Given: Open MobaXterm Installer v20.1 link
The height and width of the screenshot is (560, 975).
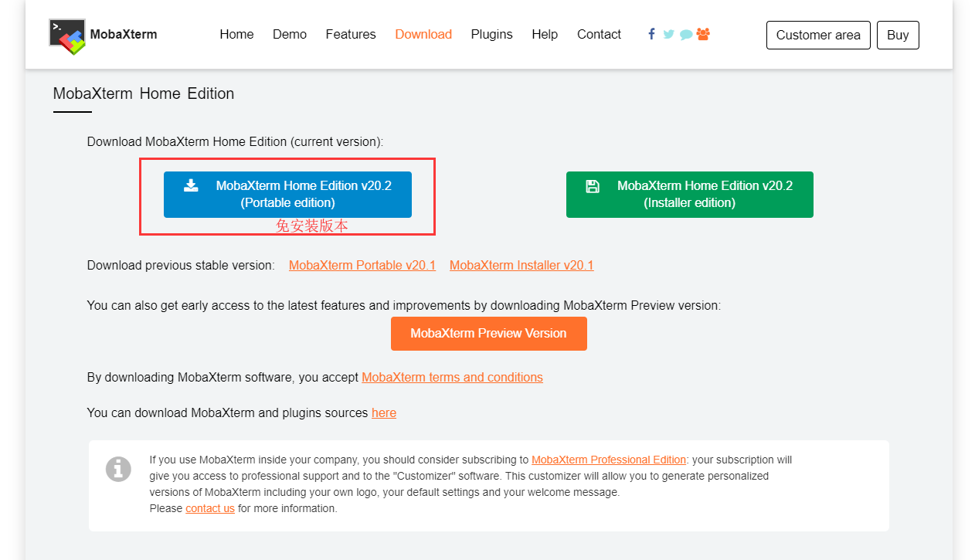Looking at the screenshot, I should point(521,265).
